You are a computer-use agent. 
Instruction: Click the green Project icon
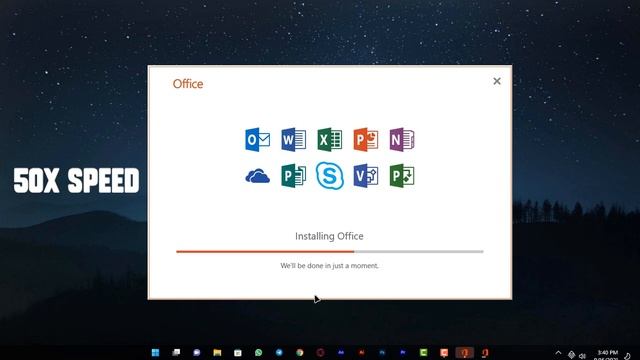(x=402, y=176)
